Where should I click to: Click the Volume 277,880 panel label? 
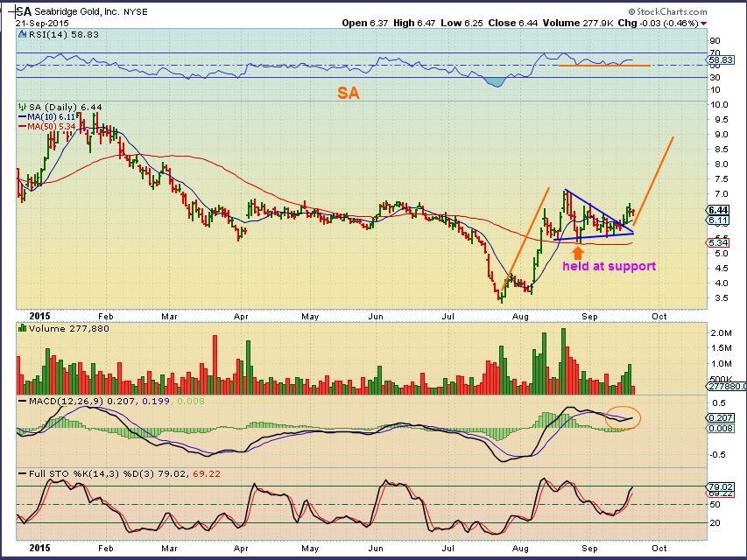68,329
